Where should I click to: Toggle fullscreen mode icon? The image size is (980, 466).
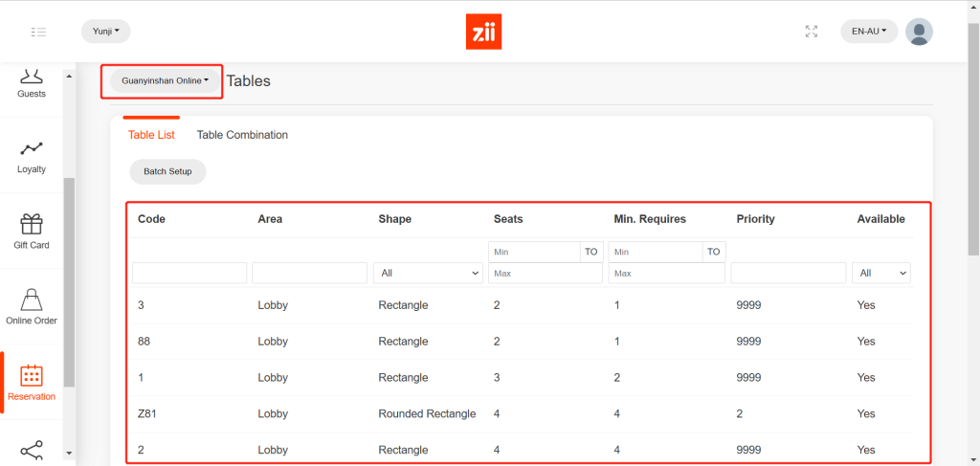click(x=812, y=32)
